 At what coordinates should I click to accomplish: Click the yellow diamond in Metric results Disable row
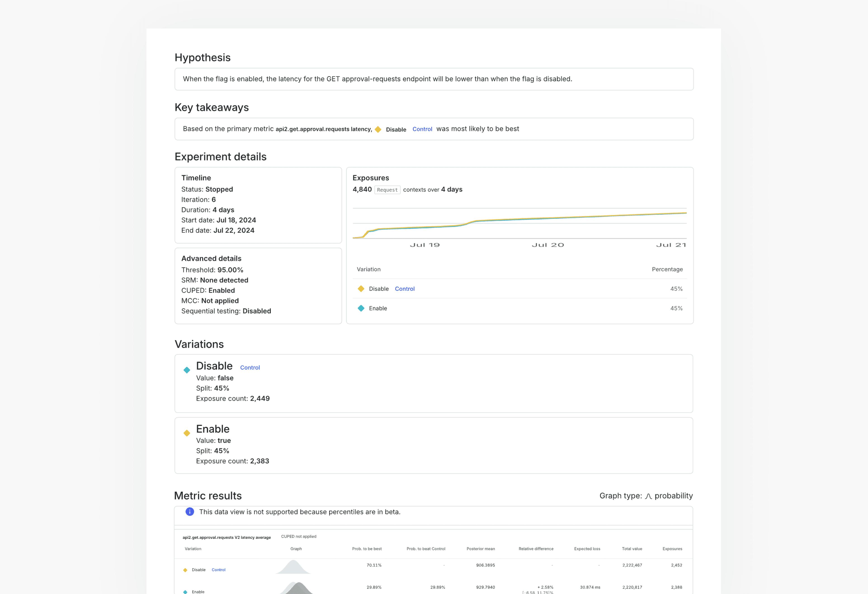pos(185,570)
